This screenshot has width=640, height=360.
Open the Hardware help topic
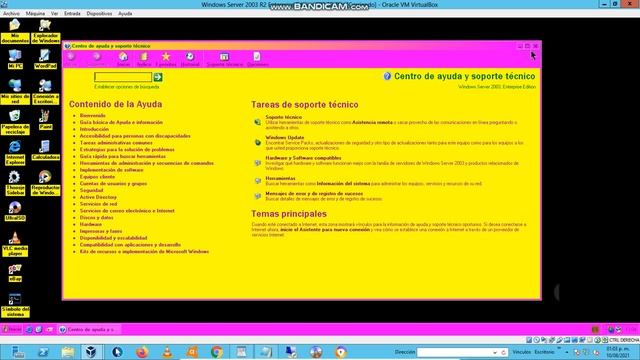click(x=91, y=224)
